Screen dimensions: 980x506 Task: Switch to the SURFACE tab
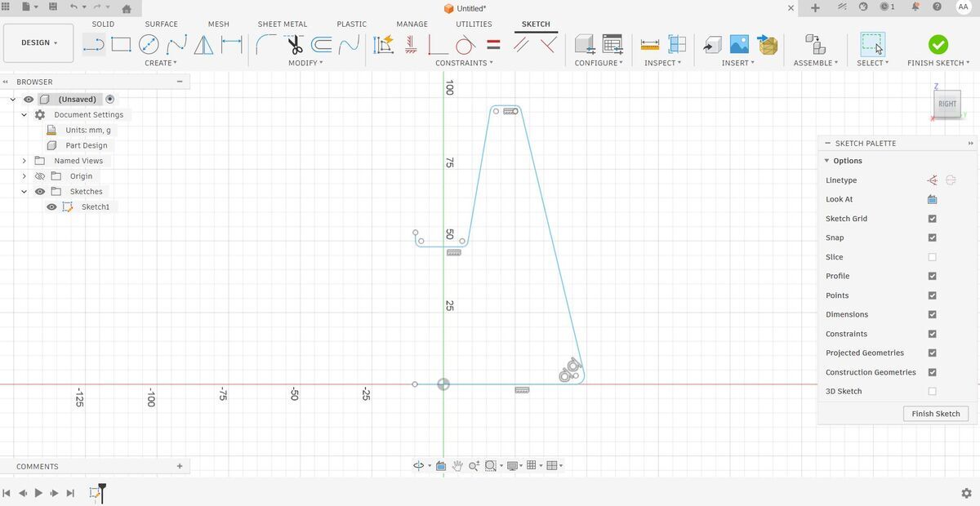[161, 24]
